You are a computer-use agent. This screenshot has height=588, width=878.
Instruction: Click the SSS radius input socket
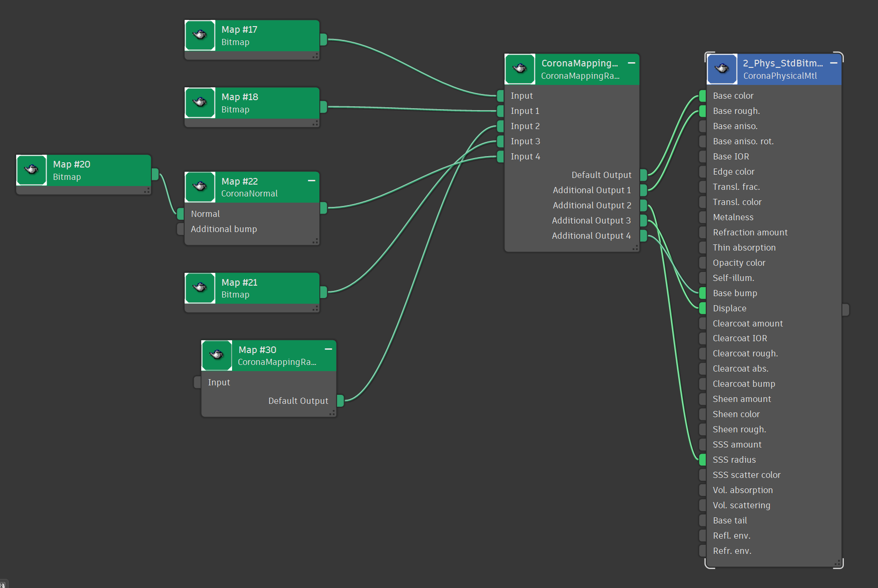(702, 459)
